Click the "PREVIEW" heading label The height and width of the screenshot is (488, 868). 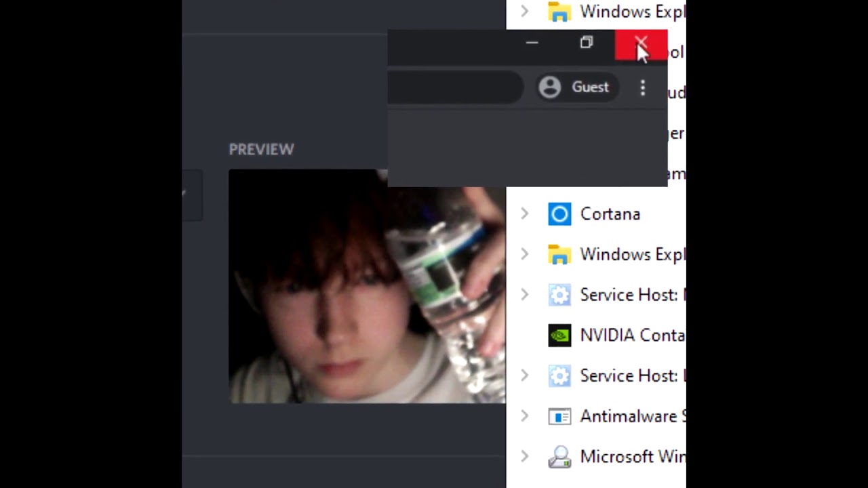(261, 150)
